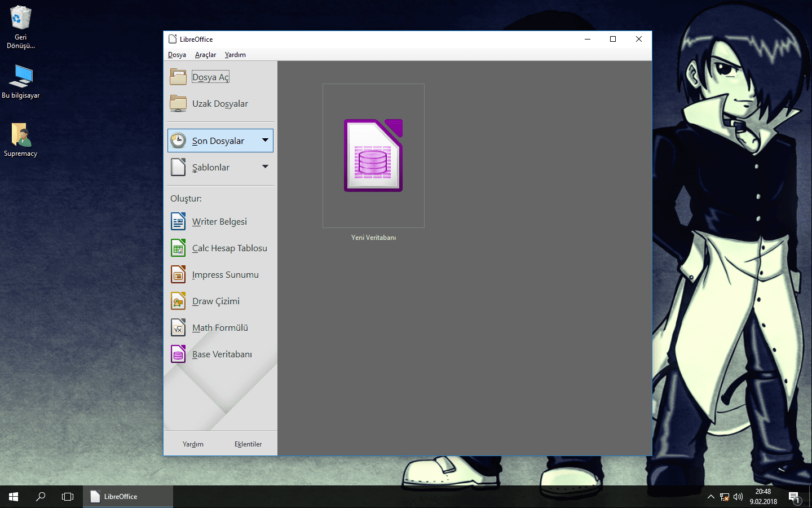
Task: Open the Geri Dönüşüm recycle bin icon
Action: [21, 18]
